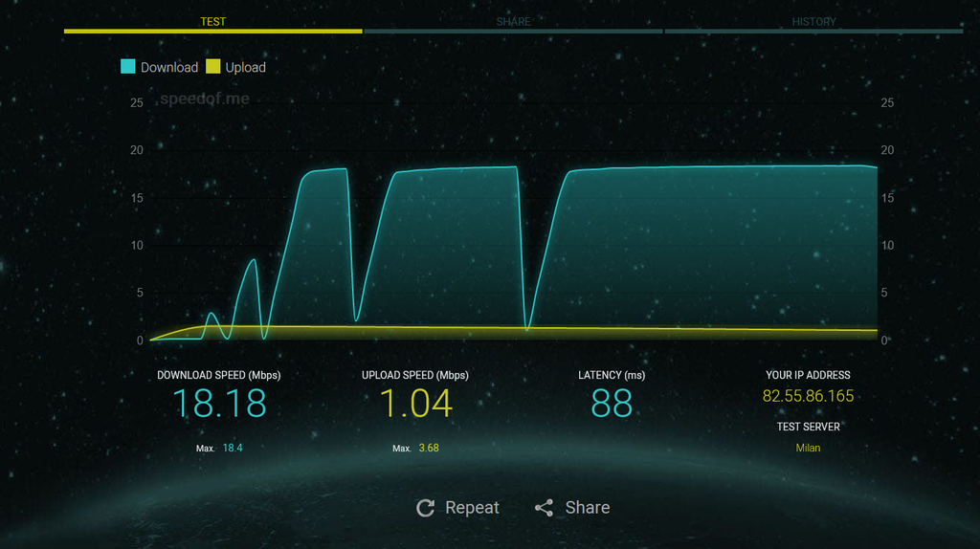Click the YOUR IP ADDRESS heading
Image resolution: width=980 pixels, height=549 pixels.
point(808,375)
